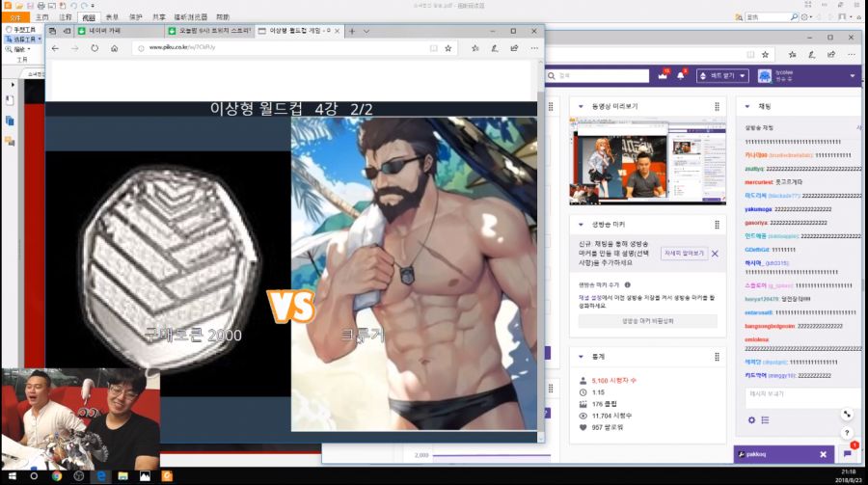This screenshot has height=485, width=868.
Task: Favorite the piku.co.kr page star
Action: 448,49
